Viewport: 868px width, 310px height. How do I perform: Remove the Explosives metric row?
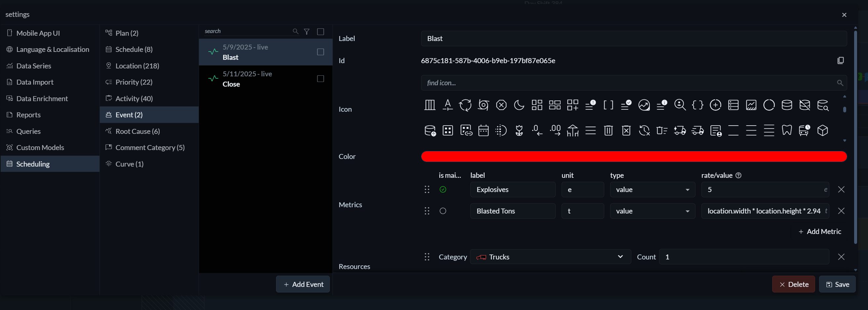[841, 189]
